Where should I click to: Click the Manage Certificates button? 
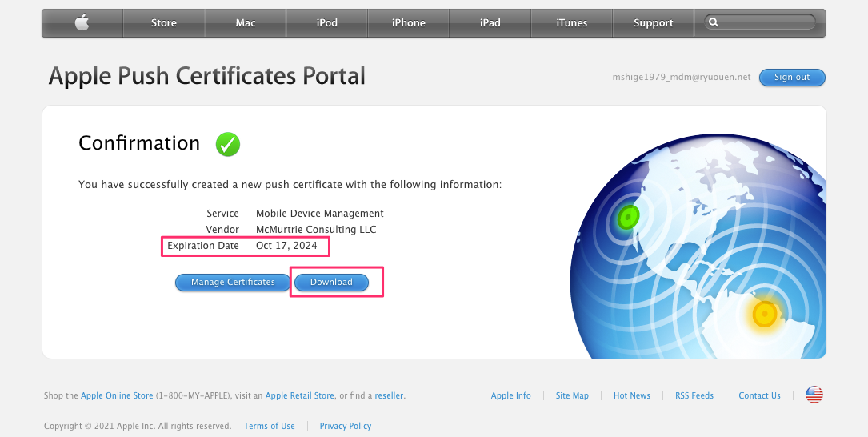(233, 282)
